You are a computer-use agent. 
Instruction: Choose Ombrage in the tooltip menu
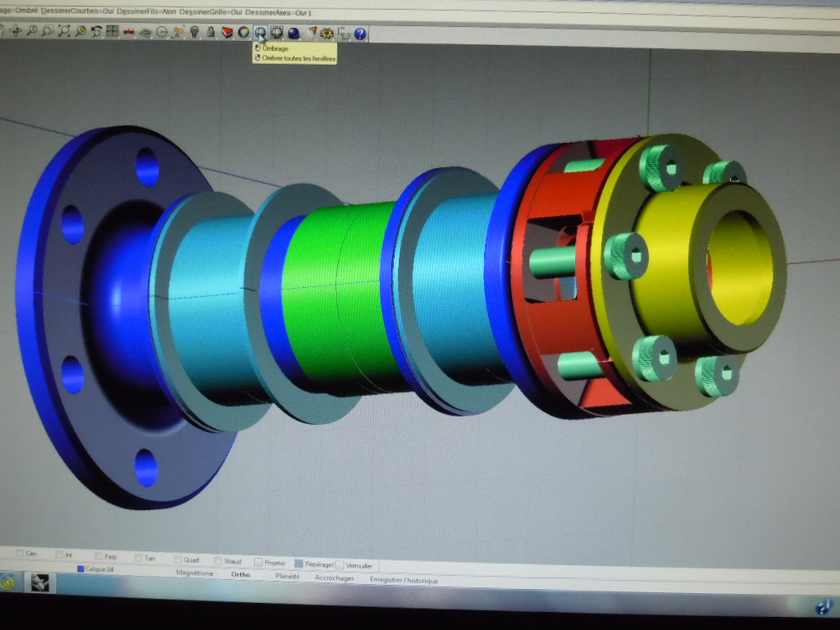pos(276,48)
